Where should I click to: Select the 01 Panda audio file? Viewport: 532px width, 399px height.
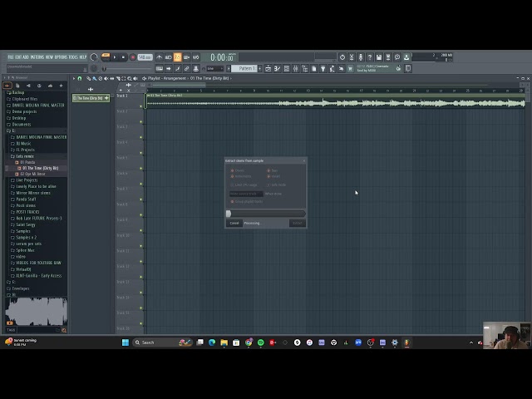click(25, 163)
